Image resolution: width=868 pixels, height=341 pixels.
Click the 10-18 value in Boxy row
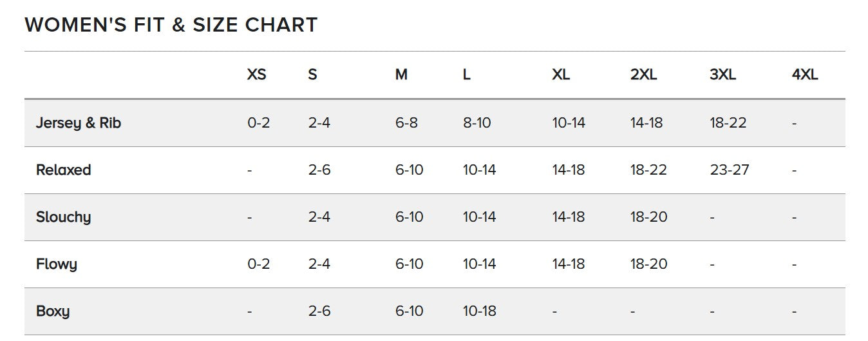(479, 311)
